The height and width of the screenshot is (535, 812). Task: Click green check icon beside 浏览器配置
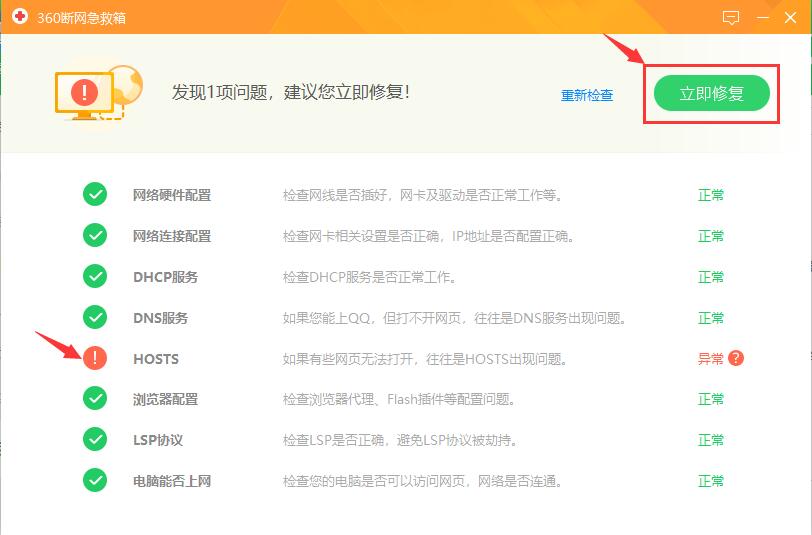pyautogui.click(x=95, y=398)
